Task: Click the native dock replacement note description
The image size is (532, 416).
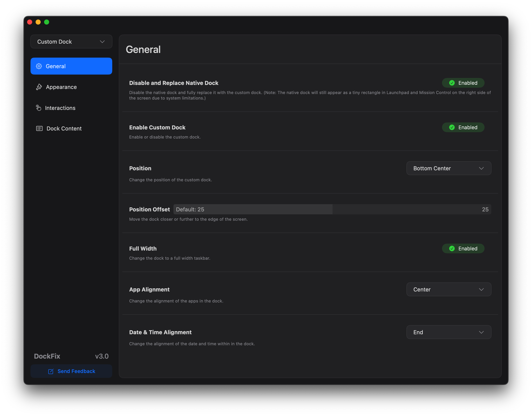Action: (310, 95)
